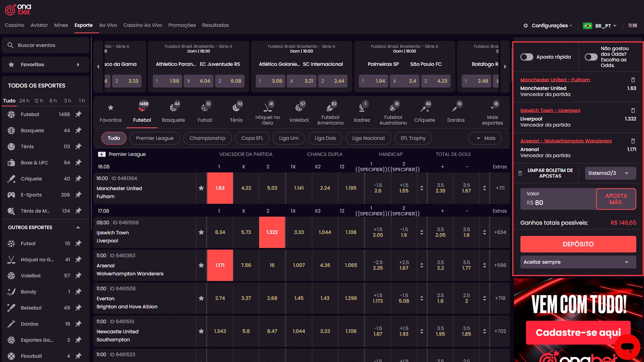Viewport: 644px width, 362px height.
Task: Select the Críquete sport icon tab
Action: coord(424,112)
